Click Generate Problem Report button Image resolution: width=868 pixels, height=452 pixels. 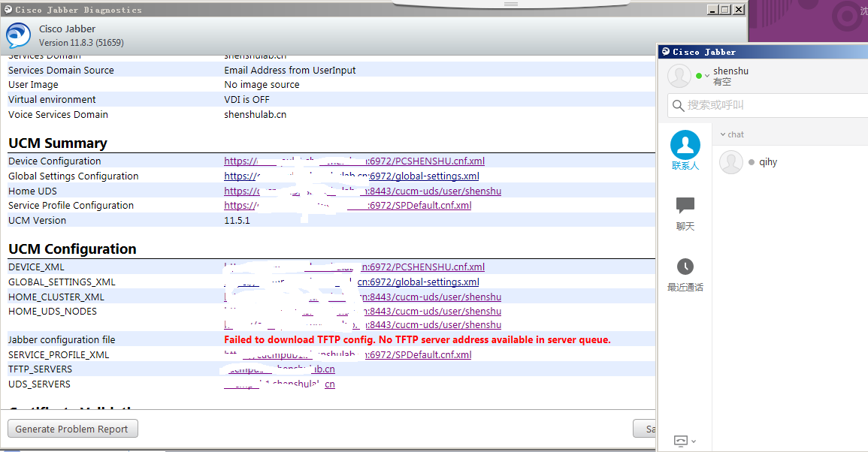point(72,429)
